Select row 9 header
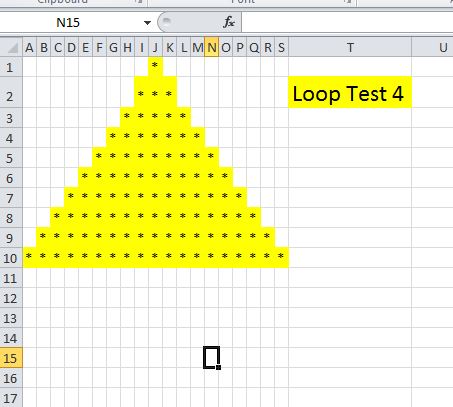Viewport: 453px width, 407px height. click(x=11, y=238)
